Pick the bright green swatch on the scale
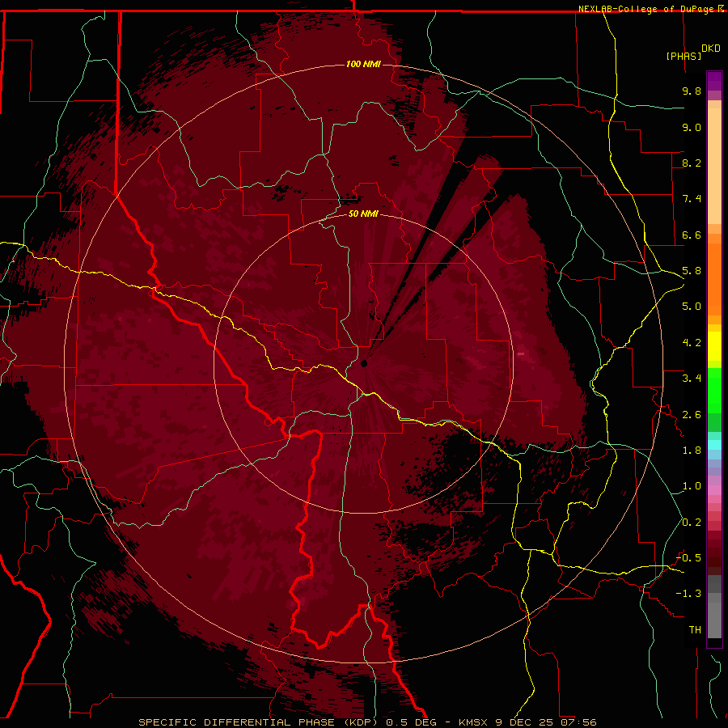The image size is (728, 728). (x=714, y=390)
